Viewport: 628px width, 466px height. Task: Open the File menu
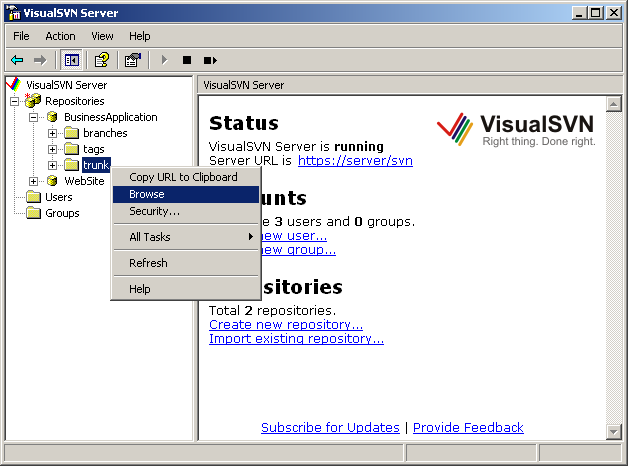[21, 36]
